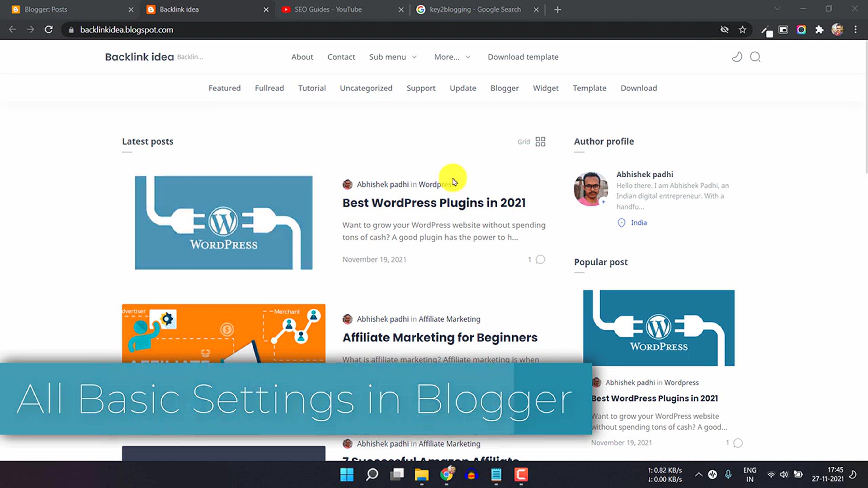Screen dimensions: 868x488
Task: Open the Extensions puzzle icon
Action: tap(819, 30)
